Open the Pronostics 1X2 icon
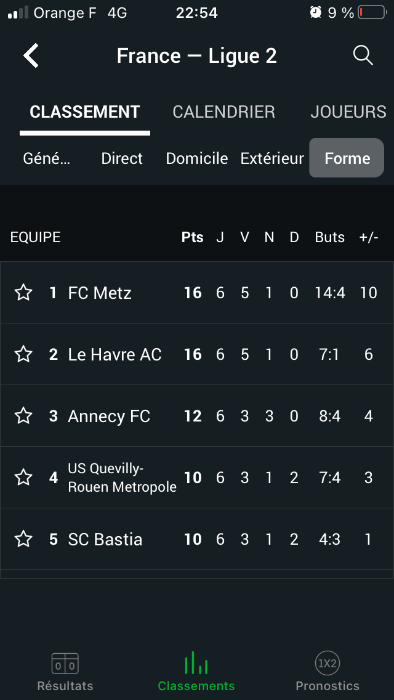The height and width of the screenshot is (700, 394). tap(328, 663)
